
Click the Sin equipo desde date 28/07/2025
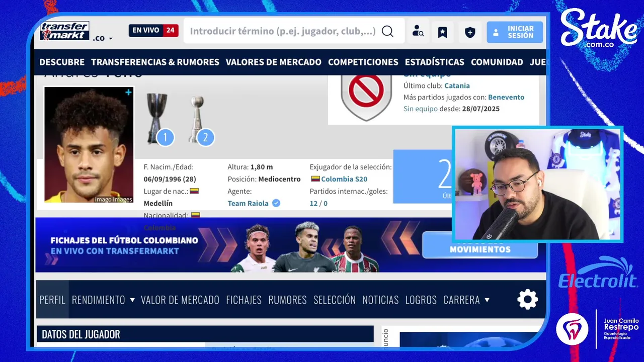coord(480,109)
